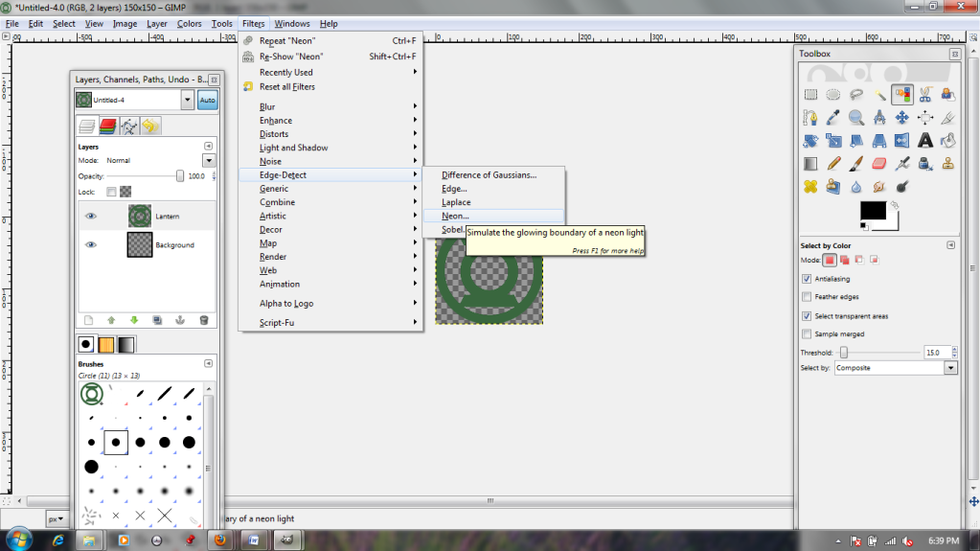Viewport: 980px width, 551px height.
Task: Select the Paintbrush tool
Action: pyautogui.click(x=856, y=164)
